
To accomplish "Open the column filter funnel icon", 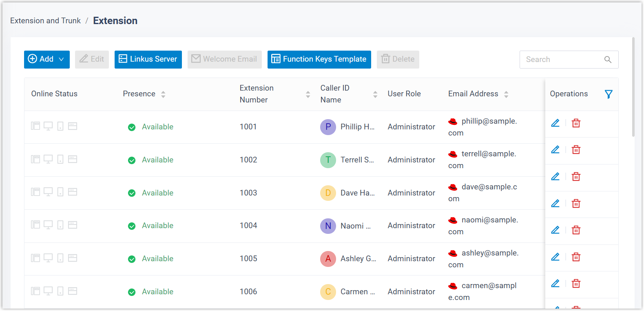I will 608,94.
